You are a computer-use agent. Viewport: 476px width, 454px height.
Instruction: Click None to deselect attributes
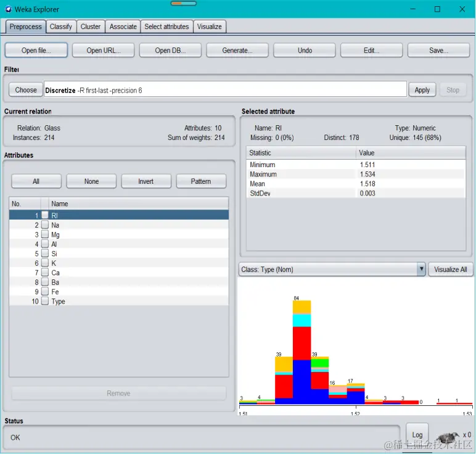[x=91, y=181]
